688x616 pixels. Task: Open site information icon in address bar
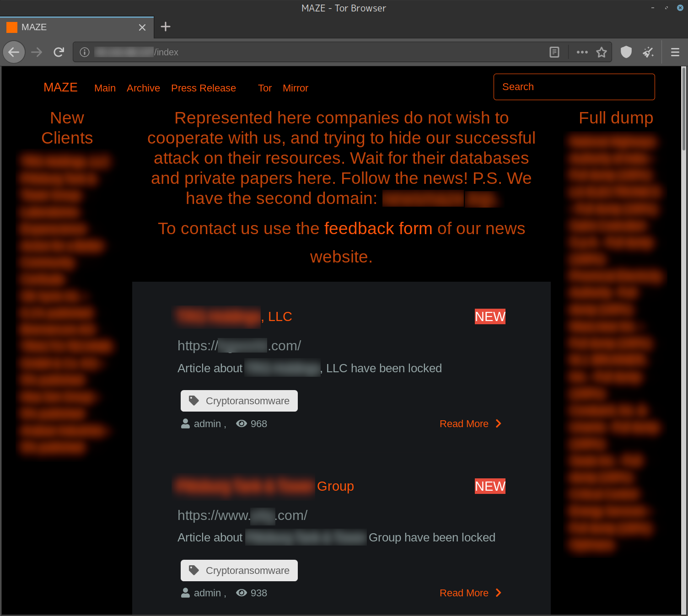point(84,52)
